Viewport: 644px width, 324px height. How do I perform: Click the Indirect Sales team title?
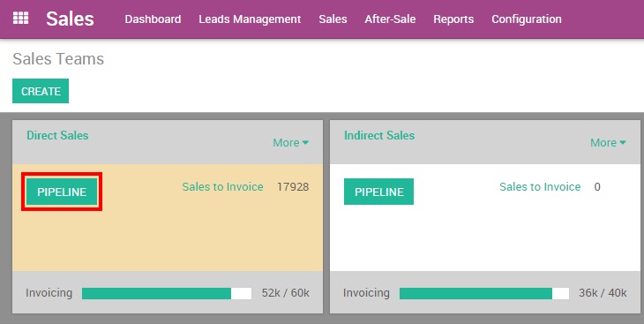379,135
